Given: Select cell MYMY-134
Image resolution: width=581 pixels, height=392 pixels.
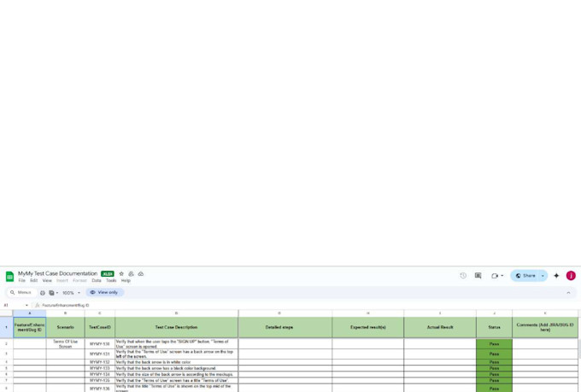Looking at the screenshot, I should coord(100,374).
